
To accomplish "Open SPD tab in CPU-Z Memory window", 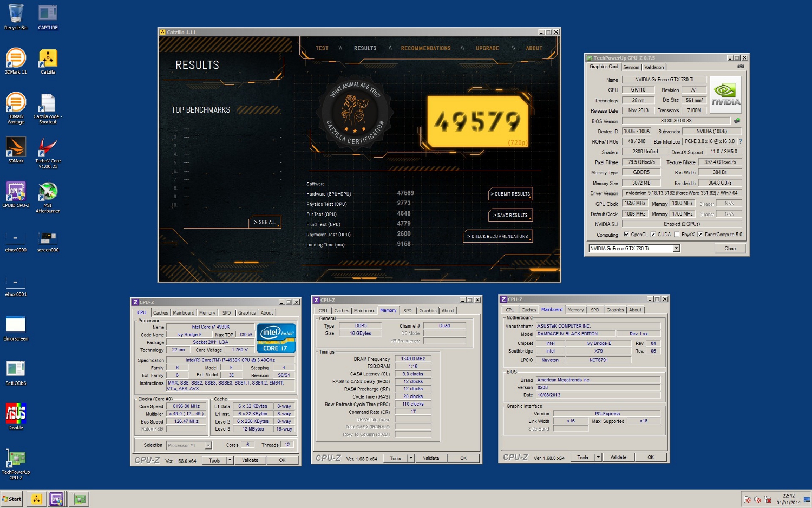I will pos(408,311).
